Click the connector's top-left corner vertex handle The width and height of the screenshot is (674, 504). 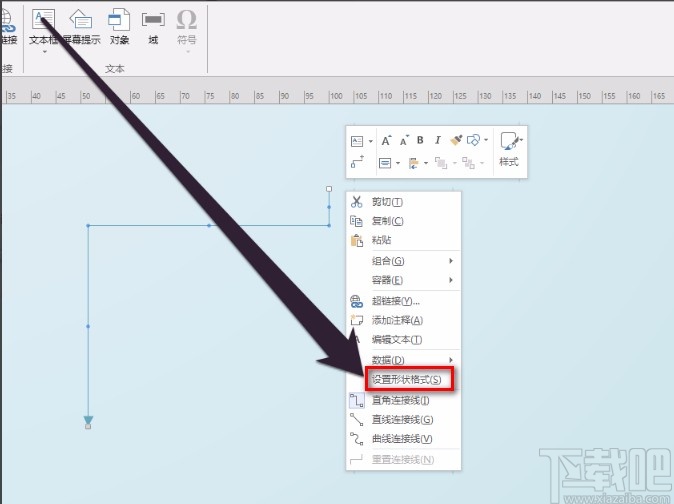point(88,226)
